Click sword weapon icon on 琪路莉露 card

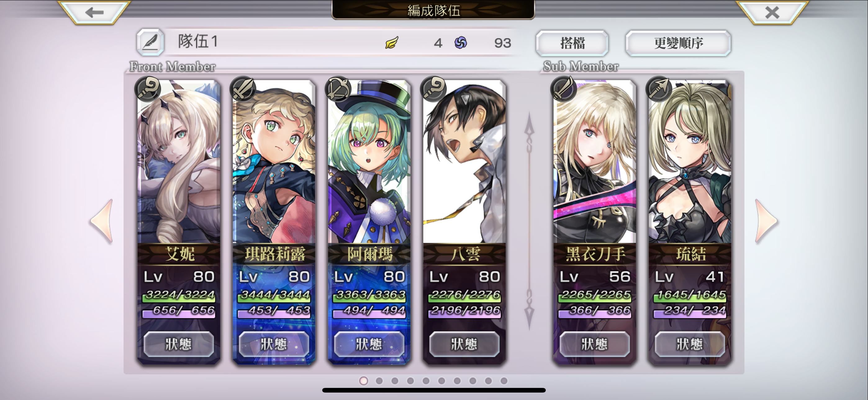pyautogui.click(x=242, y=89)
